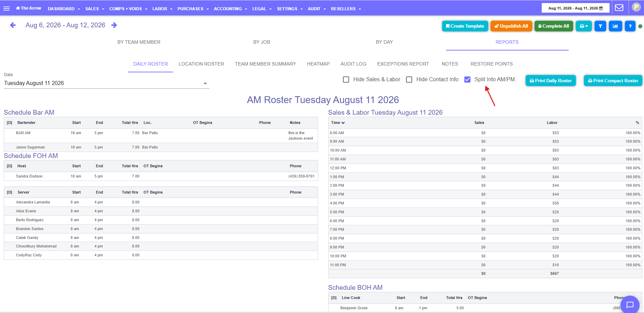
Task: Click Chowdhury Mohammad server name
Action: tap(36, 246)
